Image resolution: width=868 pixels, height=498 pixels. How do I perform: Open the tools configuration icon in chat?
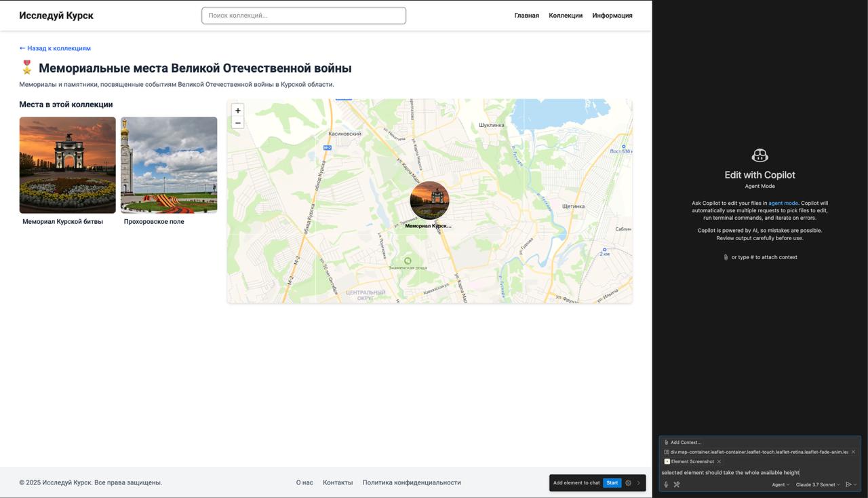point(676,484)
